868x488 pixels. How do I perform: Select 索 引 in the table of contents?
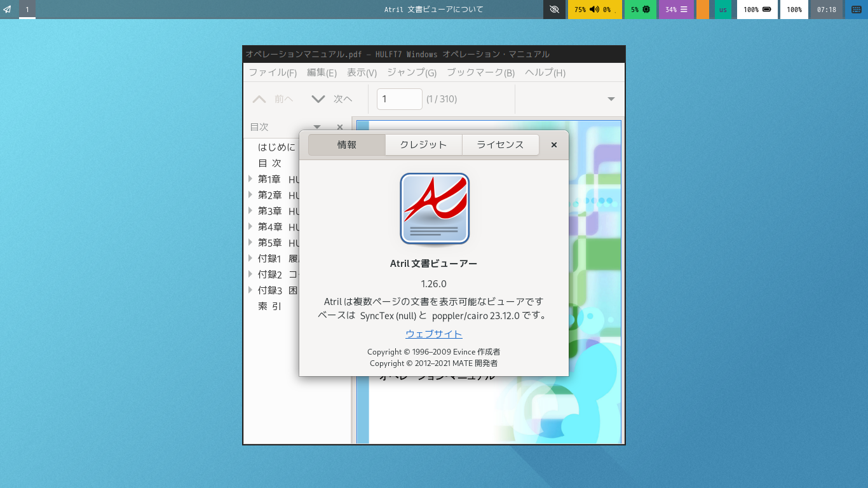pos(269,306)
